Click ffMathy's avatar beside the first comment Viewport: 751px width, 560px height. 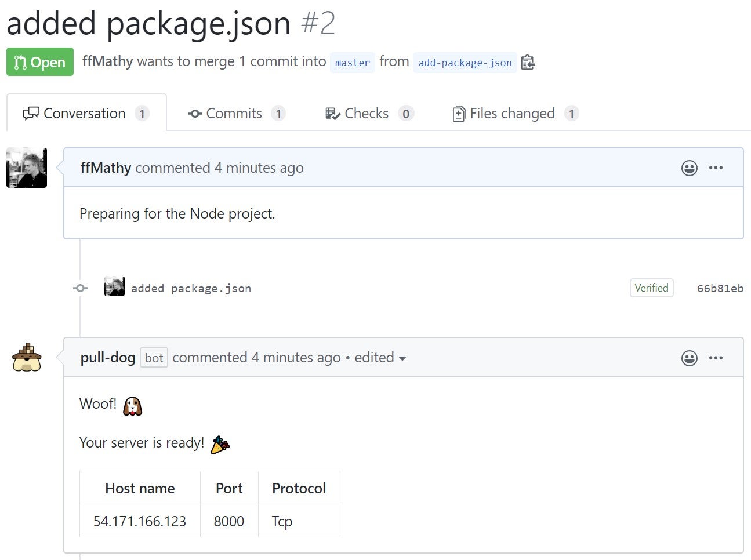click(x=27, y=168)
